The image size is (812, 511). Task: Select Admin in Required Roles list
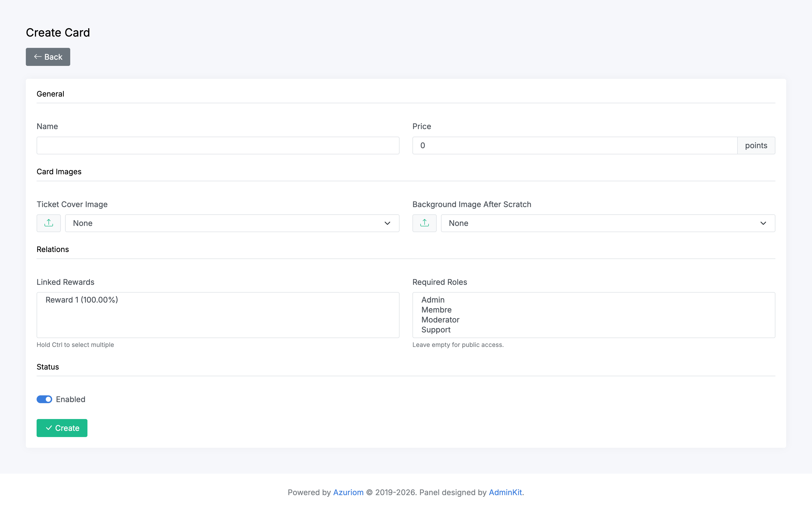pos(433,300)
